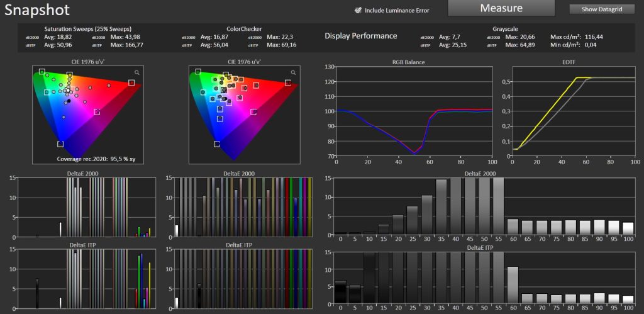Click the RGB Balance graph area
Viewport: 644px width, 314px height.
(x=414, y=111)
